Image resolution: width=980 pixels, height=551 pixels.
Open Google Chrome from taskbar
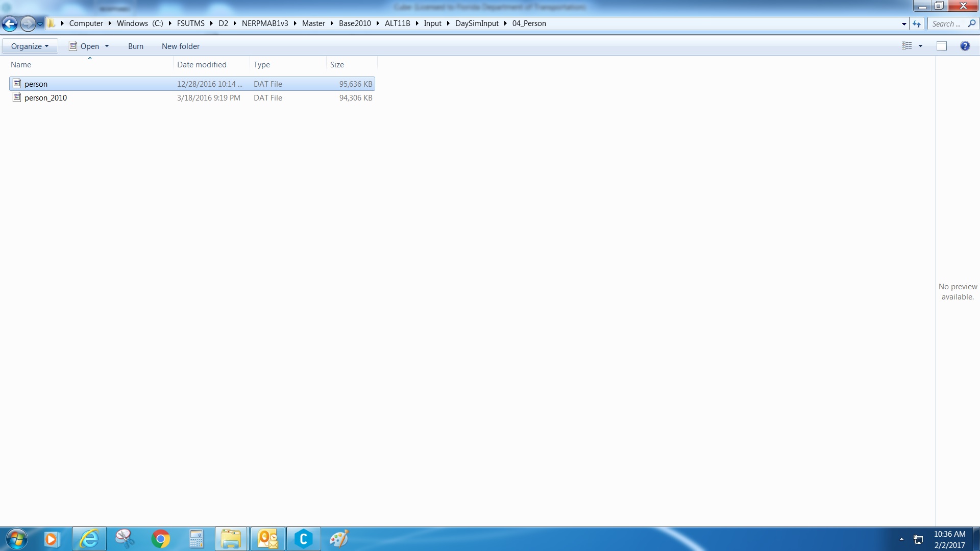tap(160, 539)
